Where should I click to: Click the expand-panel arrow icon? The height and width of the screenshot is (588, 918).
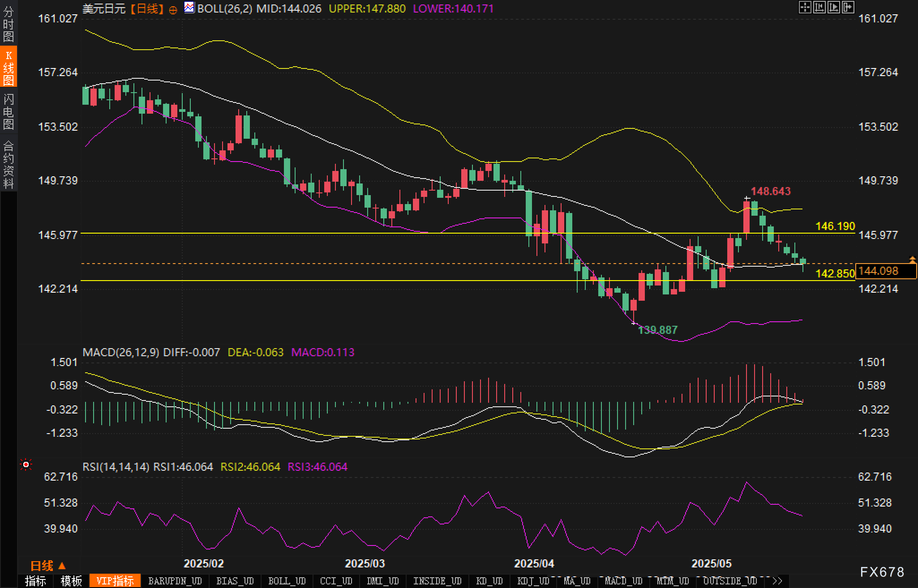point(848,7)
